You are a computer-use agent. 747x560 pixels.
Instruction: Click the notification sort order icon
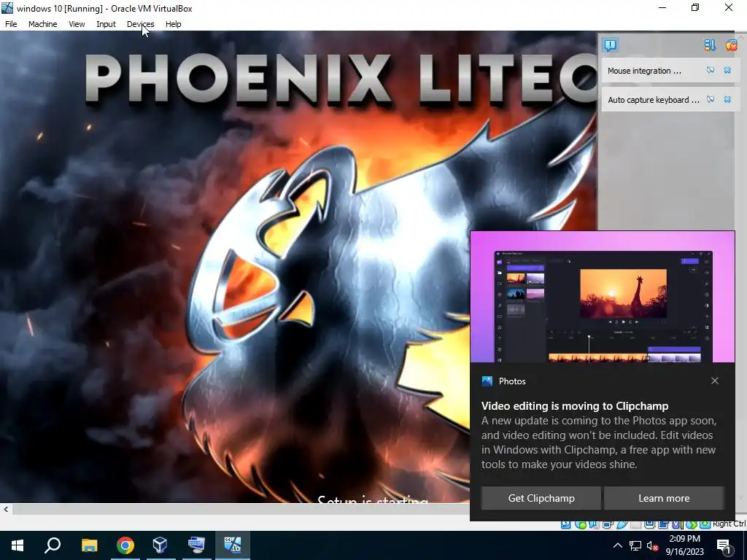click(710, 45)
